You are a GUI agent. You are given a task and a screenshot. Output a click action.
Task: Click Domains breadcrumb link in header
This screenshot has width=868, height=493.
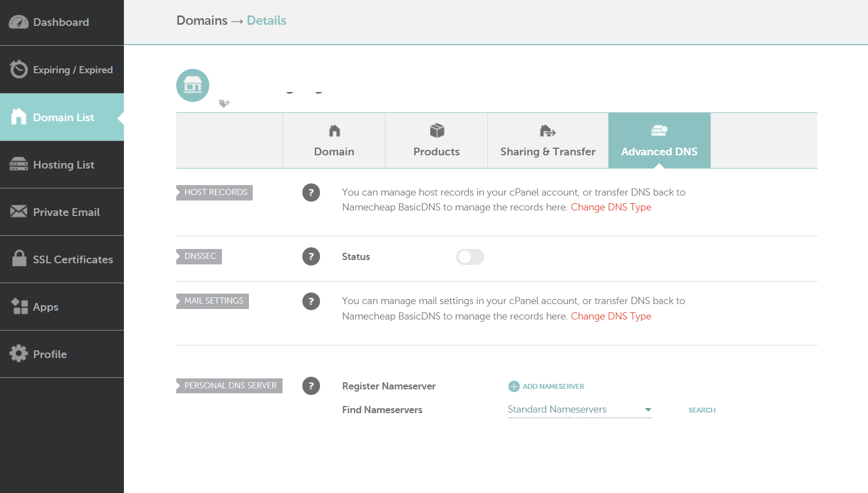pos(202,20)
